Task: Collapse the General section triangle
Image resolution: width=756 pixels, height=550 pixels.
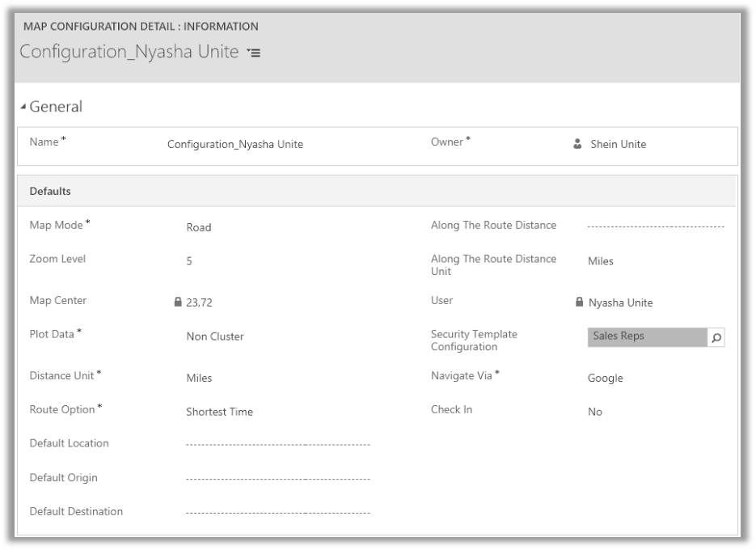Action: [x=23, y=107]
